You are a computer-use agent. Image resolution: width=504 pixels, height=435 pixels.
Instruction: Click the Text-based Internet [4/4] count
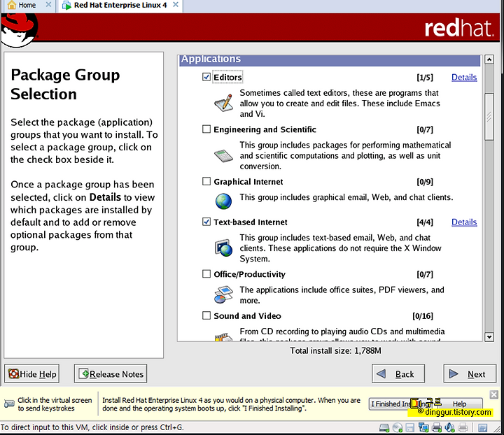point(425,222)
